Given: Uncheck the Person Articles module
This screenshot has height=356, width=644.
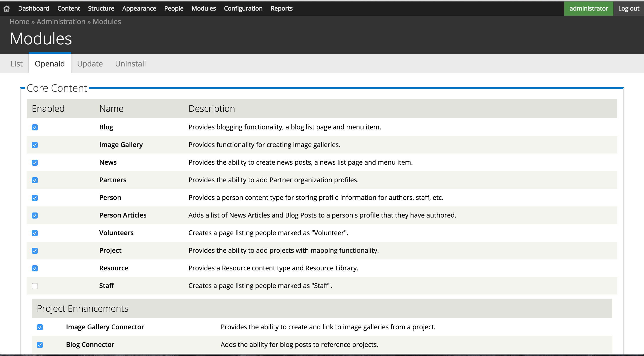Looking at the screenshot, I should (x=35, y=216).
